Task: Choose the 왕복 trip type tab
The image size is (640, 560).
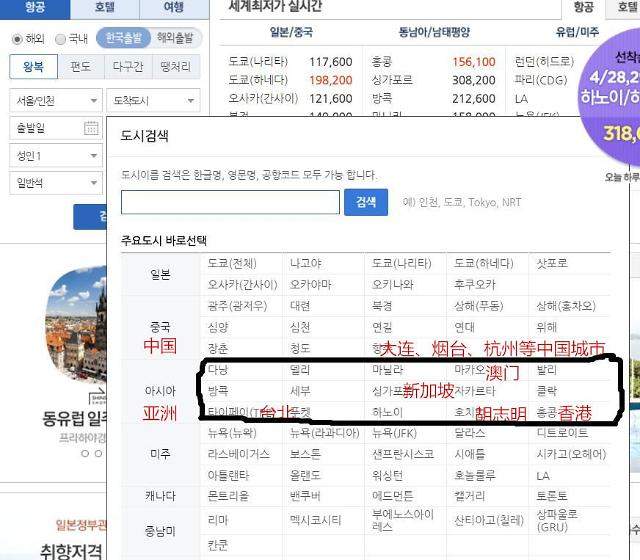Action: [33, 67]
